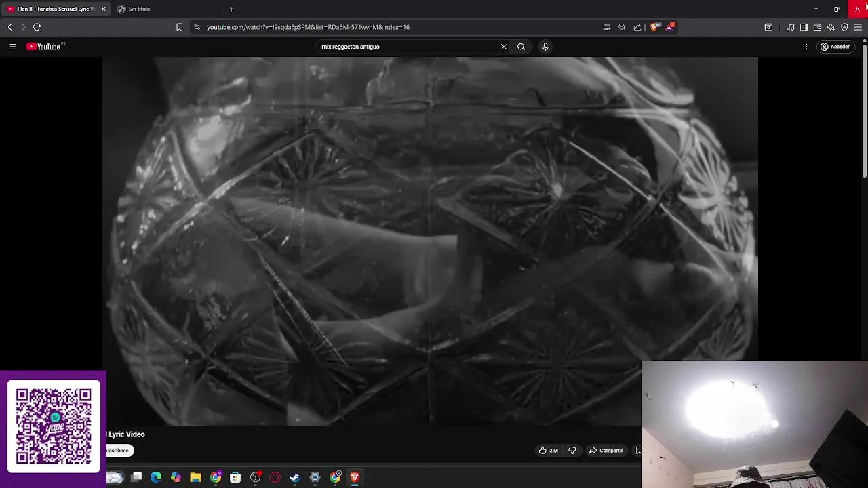This screenshot has height=488, width=868.
Task: Click the page vertical scrollbar thumb
Action: click(864, 112)
